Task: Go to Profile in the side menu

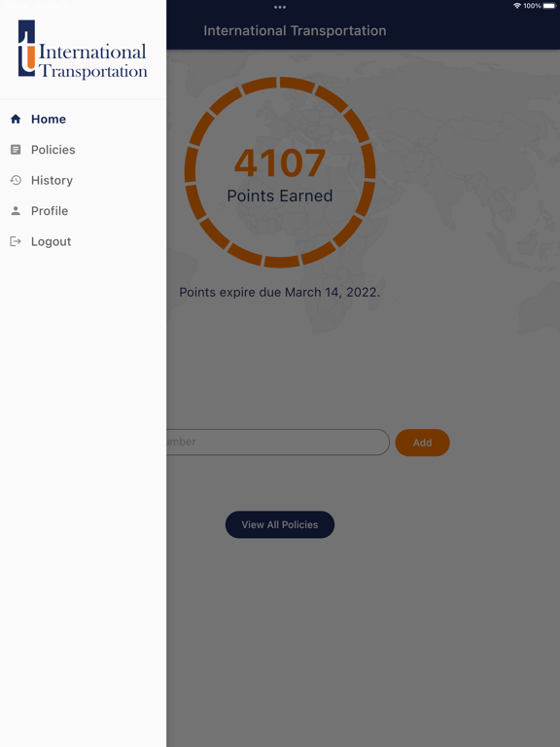Action: point(83,210)
